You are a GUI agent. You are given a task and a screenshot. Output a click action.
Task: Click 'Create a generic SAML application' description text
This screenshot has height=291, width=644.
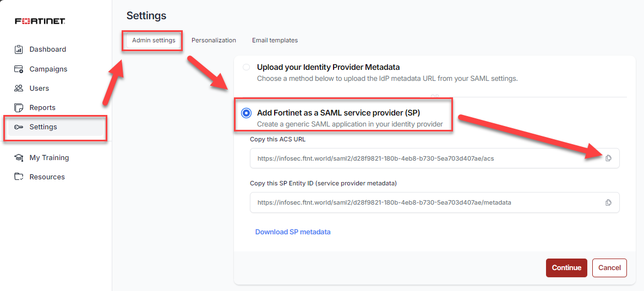click(x=350, y=124)
